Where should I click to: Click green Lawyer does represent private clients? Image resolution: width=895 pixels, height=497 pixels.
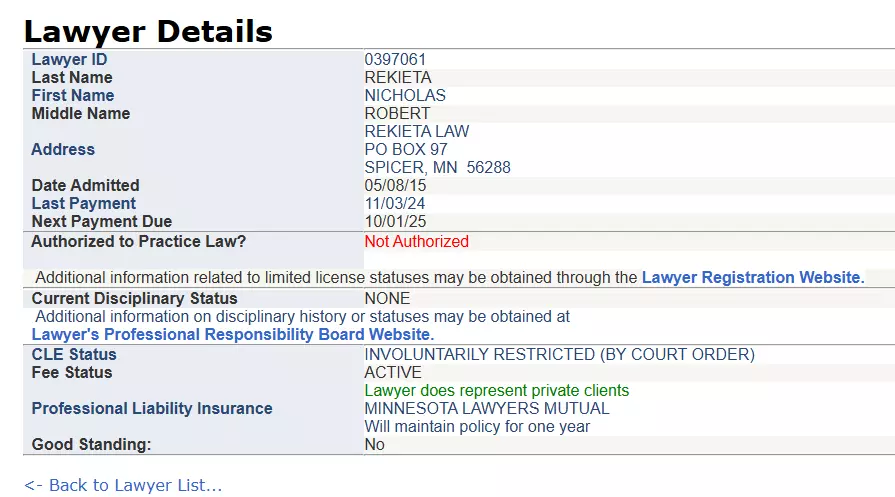497,391
